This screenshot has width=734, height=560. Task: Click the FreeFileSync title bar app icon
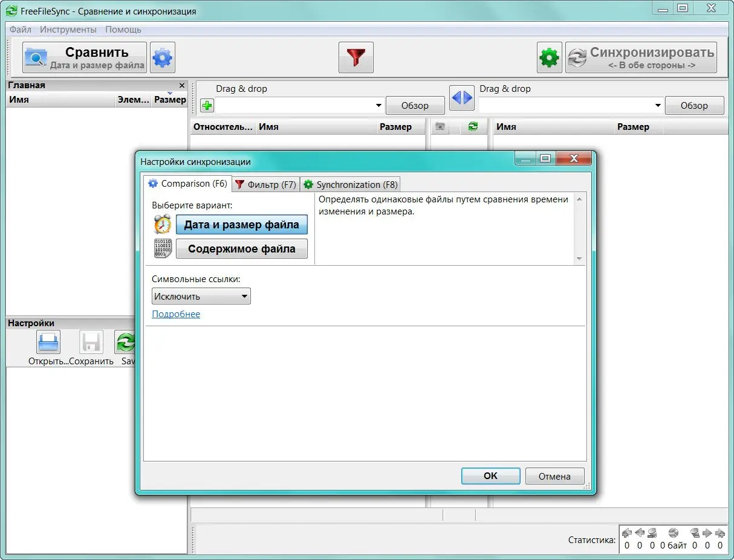tap(11, 11)
